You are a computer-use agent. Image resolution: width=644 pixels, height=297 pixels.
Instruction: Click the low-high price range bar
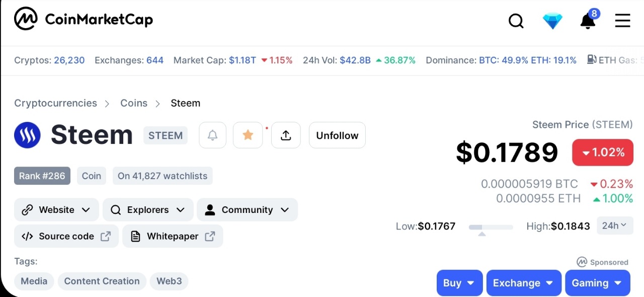point(491,228)
